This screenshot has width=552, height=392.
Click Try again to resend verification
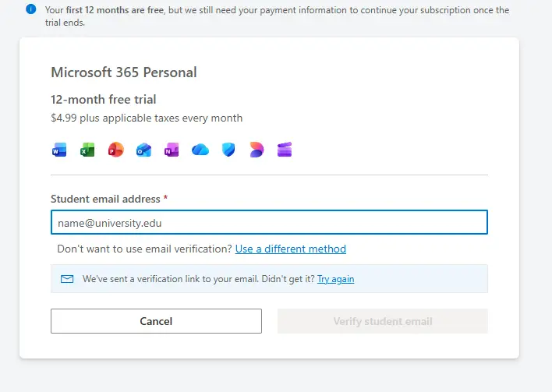pos(335,279)
